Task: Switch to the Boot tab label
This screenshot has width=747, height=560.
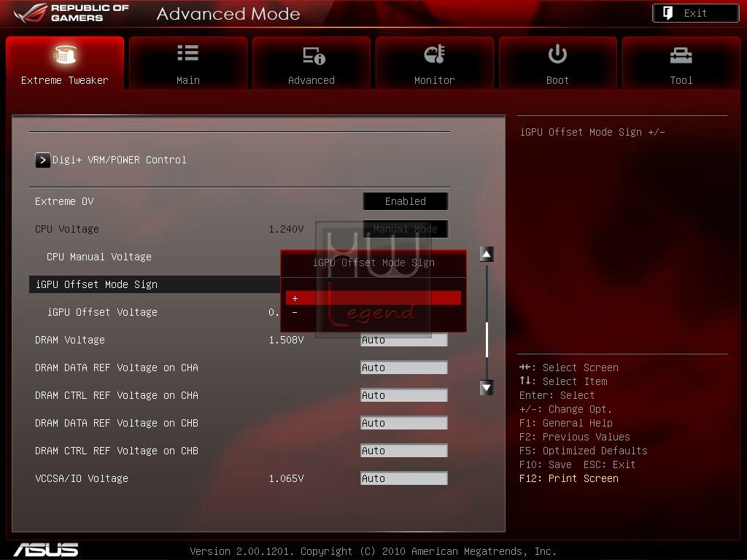Action: pyautogui.click(x=557, y=80)
